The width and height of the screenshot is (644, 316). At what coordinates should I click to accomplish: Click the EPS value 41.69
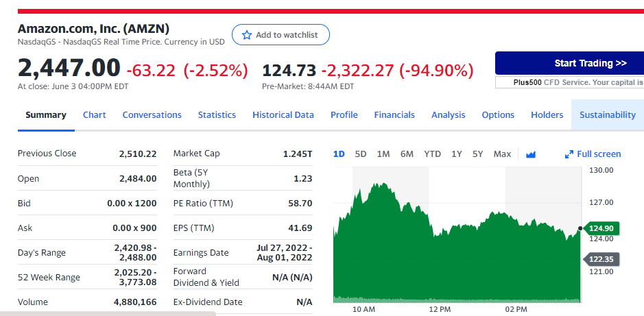pyautogui.click(x=300, y=228)
